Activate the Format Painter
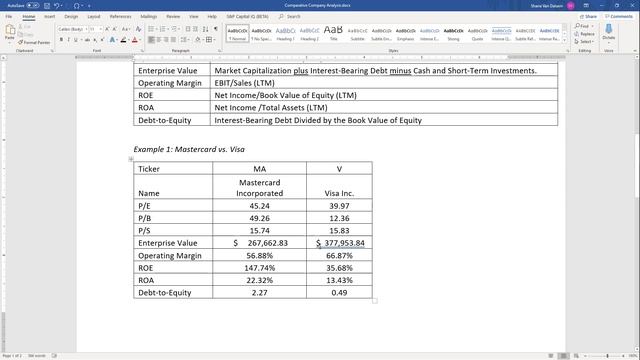The image size is (640, 360). (x=34, y=42)
